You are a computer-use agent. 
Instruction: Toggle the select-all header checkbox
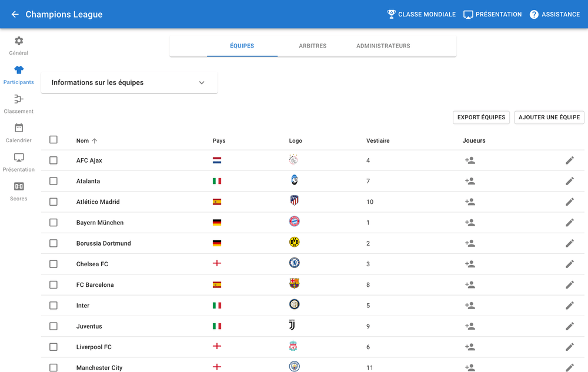pos(54,140)
